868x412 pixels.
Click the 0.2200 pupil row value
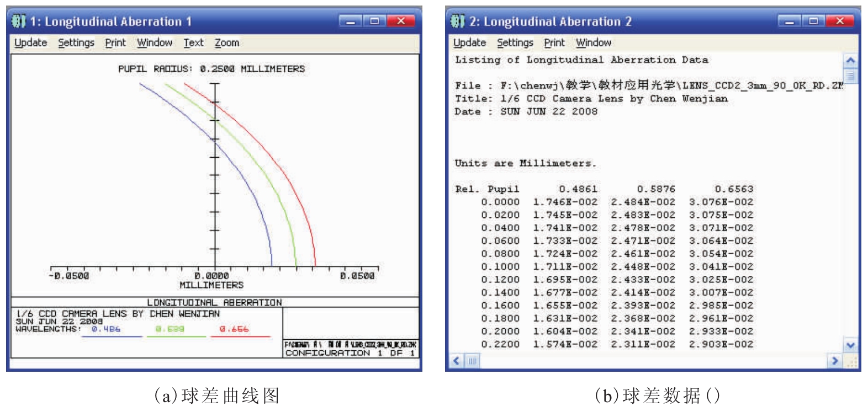(500, 344)
